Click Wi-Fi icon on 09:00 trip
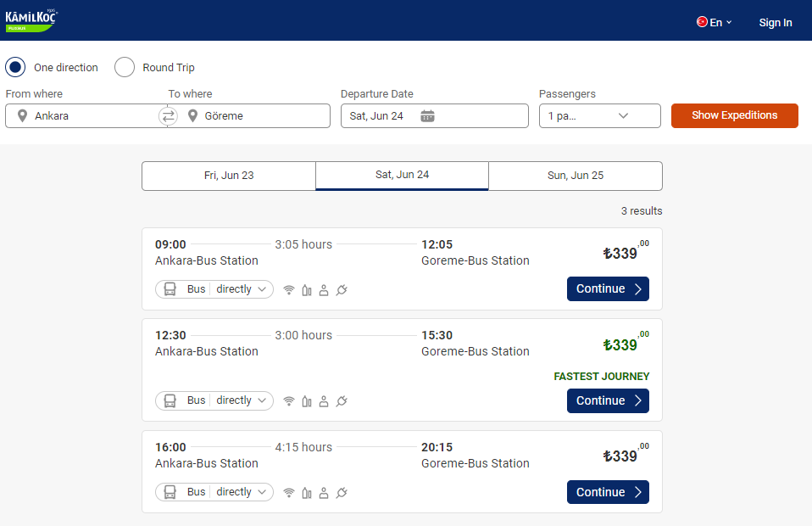Viewport: 812px width, 526px height. [289, 289]
